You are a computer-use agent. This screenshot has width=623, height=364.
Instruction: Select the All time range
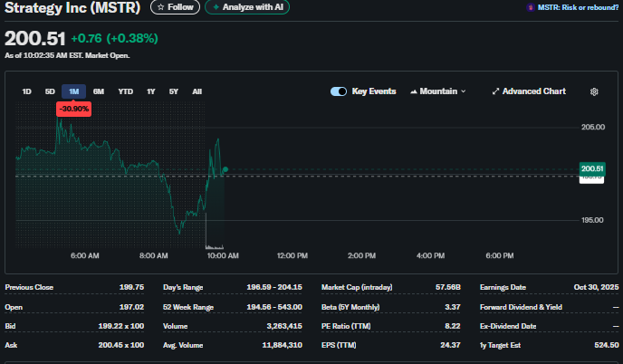click(196, 91)
